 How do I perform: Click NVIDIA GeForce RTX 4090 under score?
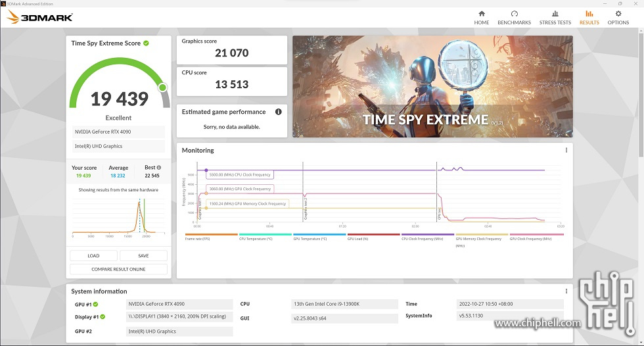(118, 132)
